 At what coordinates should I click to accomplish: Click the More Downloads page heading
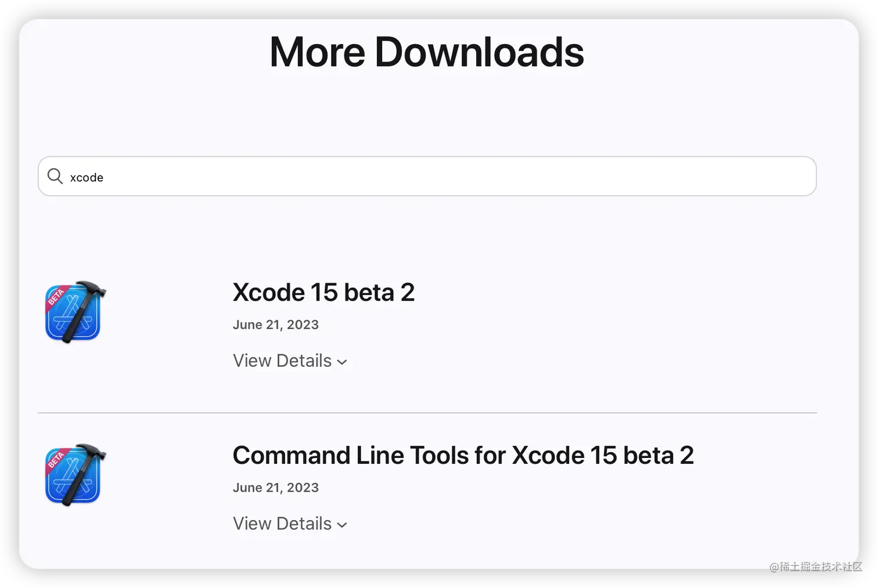pyautogui.click(x=426, y=52)
